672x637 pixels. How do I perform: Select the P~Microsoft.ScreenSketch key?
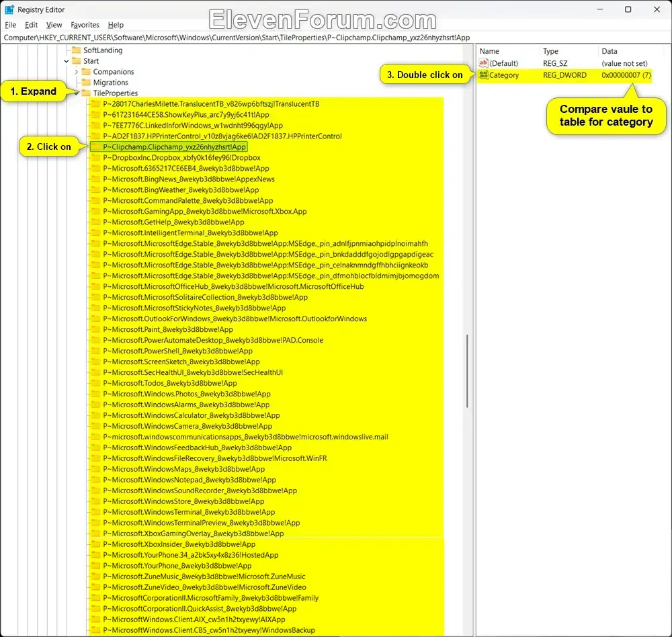tap(181, 362)
